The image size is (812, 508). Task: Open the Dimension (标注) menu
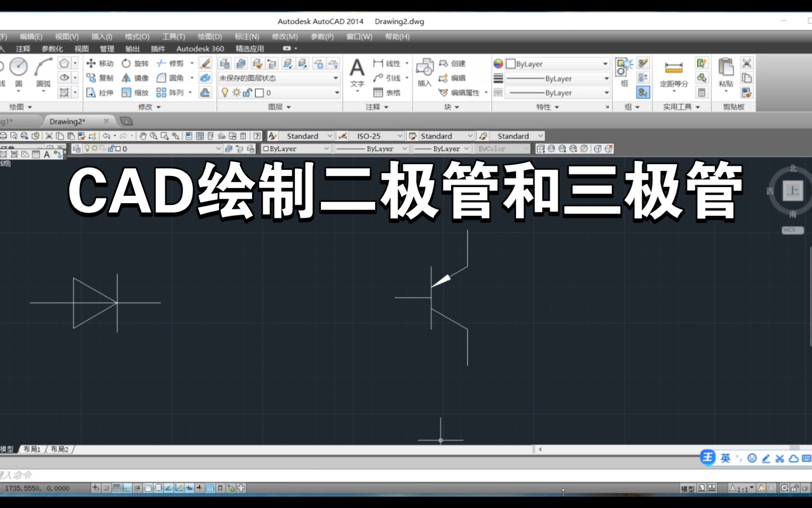click(247, 37)
